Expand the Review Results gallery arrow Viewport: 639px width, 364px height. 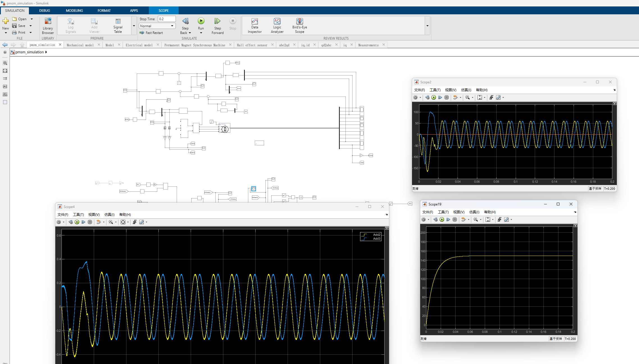click(427, 26)
